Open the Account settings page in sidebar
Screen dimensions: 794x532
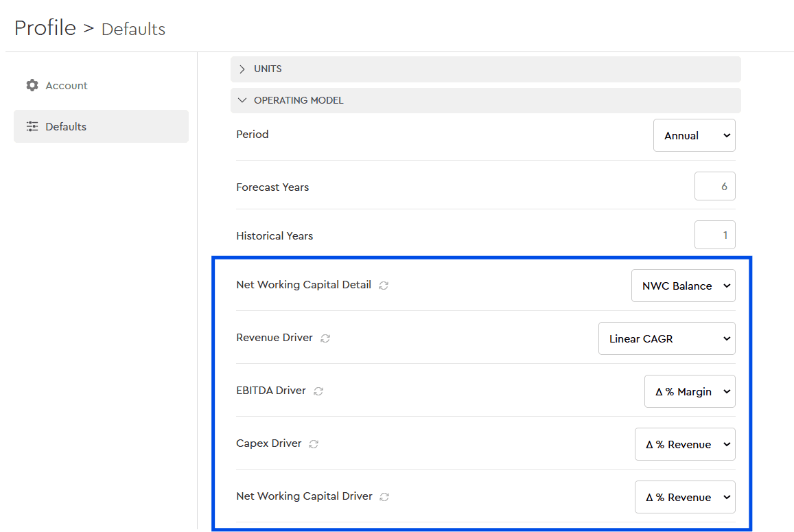click(x=66, y=85)
